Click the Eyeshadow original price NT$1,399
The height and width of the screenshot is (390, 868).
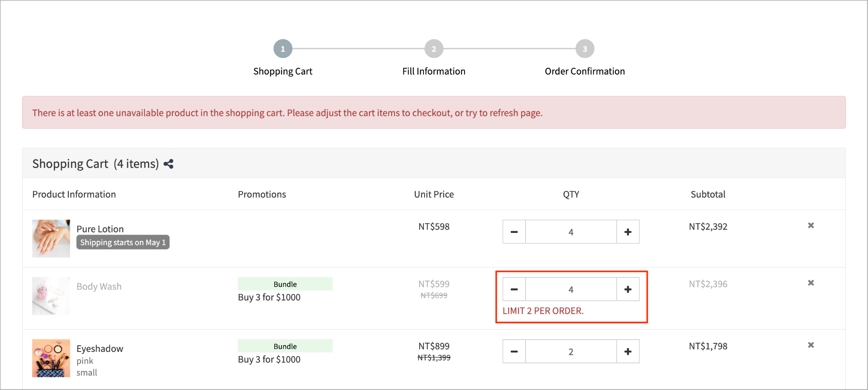(x=434, y=358)
